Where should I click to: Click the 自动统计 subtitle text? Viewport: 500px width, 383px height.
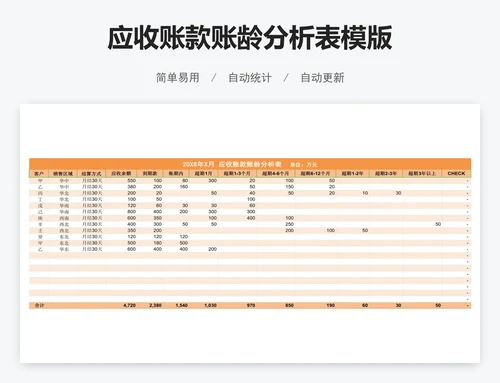tap(250, 78)
